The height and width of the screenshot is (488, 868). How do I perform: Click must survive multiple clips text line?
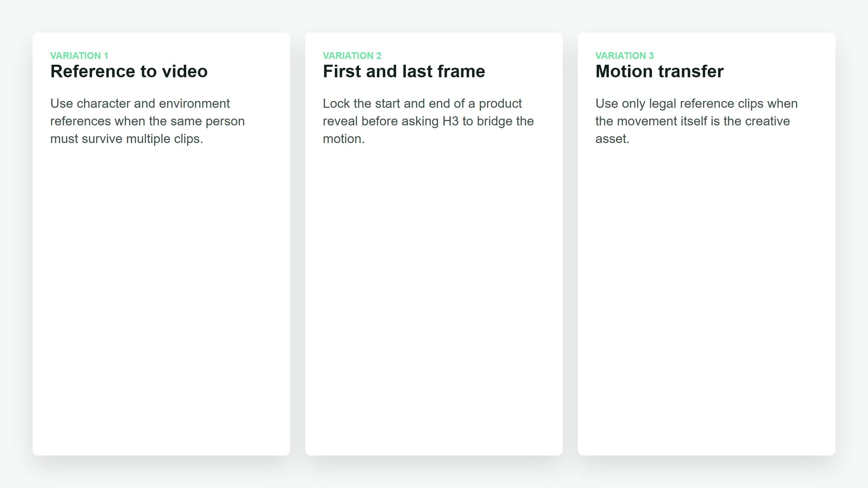click(x=126, y=139)
